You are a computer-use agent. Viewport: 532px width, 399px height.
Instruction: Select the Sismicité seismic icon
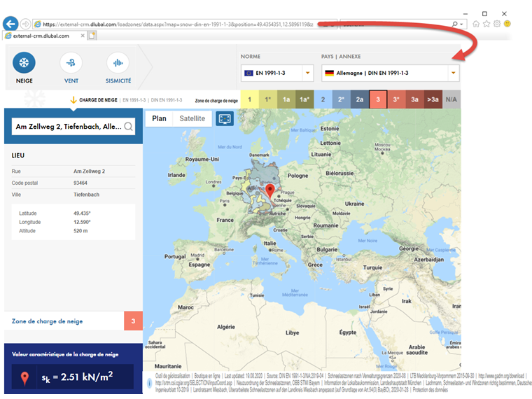coord(118,63)
